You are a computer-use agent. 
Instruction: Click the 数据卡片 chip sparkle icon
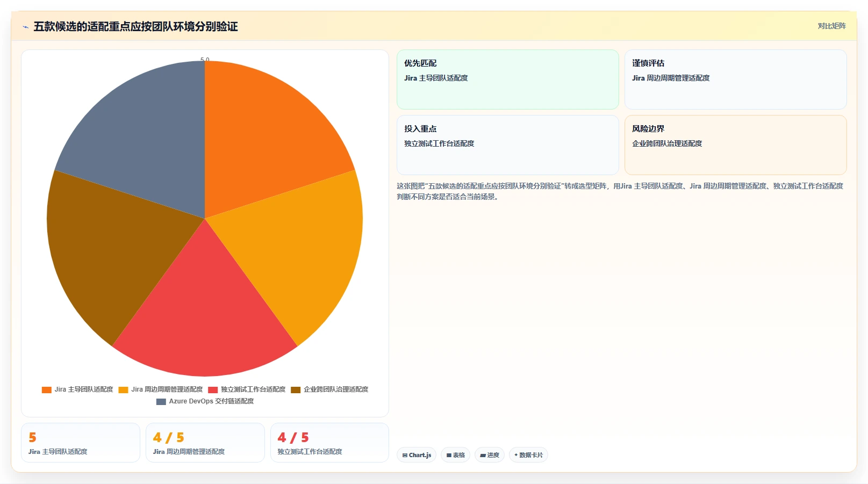click(x=516, y=455)
